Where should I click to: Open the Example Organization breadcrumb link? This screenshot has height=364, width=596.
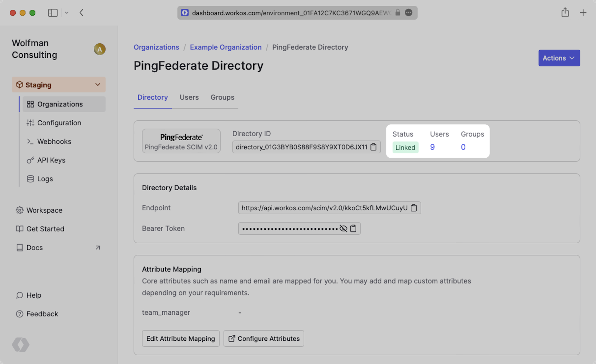[225, 47]
